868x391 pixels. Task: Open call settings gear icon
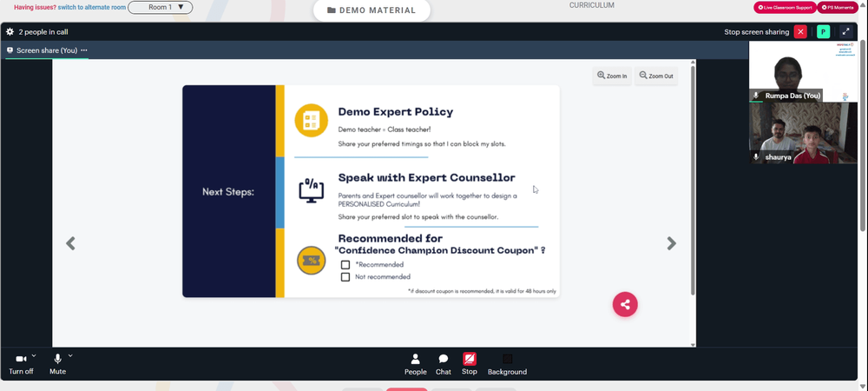[10, 32]
